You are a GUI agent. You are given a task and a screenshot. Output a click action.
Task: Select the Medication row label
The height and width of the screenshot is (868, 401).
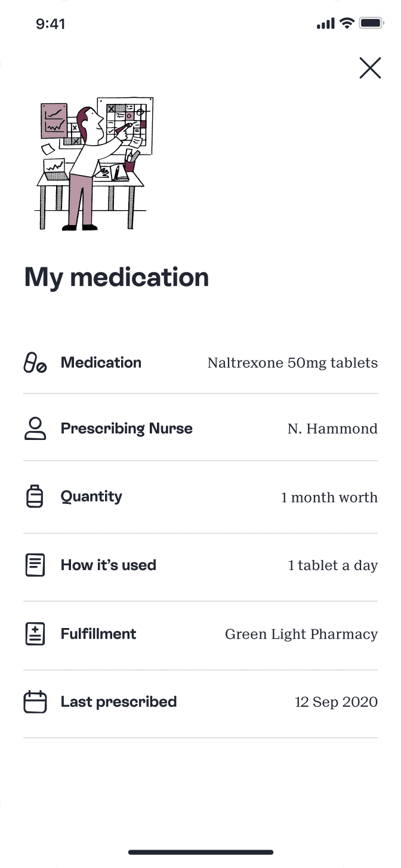101,362
